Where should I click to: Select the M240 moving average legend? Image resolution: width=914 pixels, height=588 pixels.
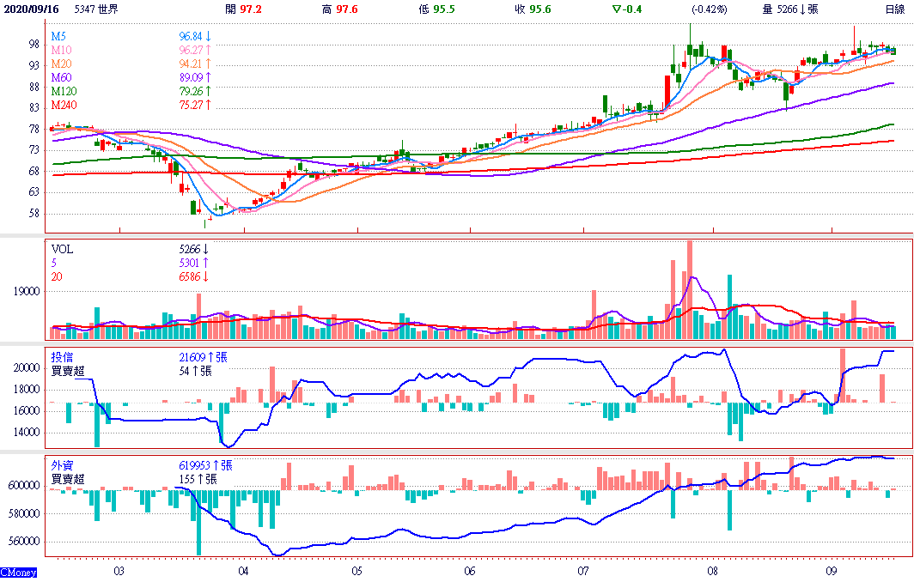click(64, 106)
